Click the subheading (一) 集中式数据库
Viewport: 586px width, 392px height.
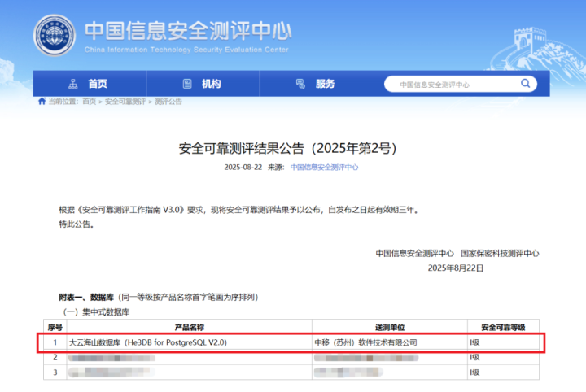(96, 312)
